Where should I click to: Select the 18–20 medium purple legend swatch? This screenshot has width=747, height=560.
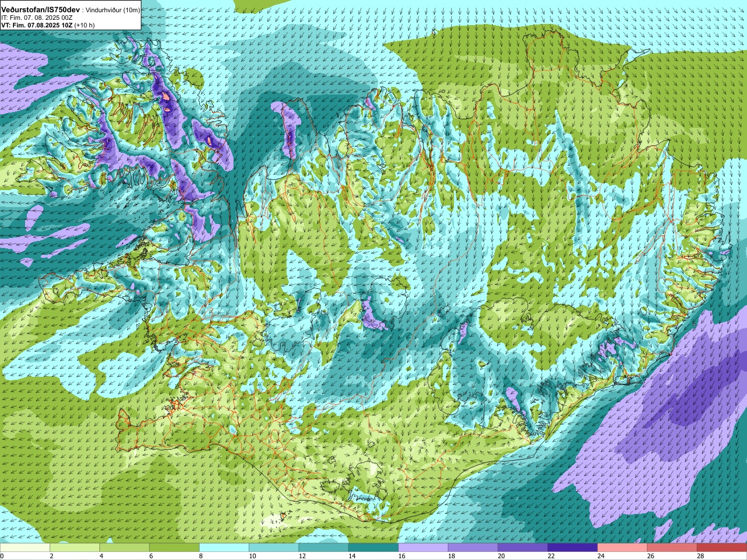[x=473, y=548]
